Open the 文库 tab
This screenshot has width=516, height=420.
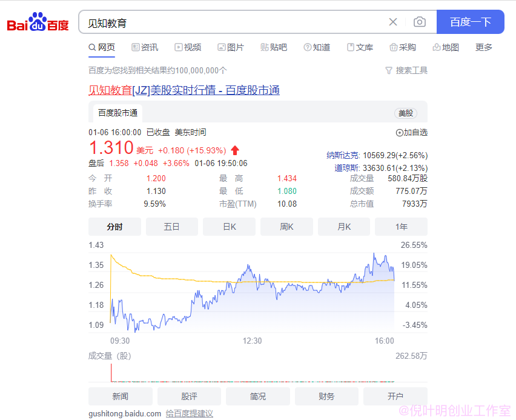360,47
